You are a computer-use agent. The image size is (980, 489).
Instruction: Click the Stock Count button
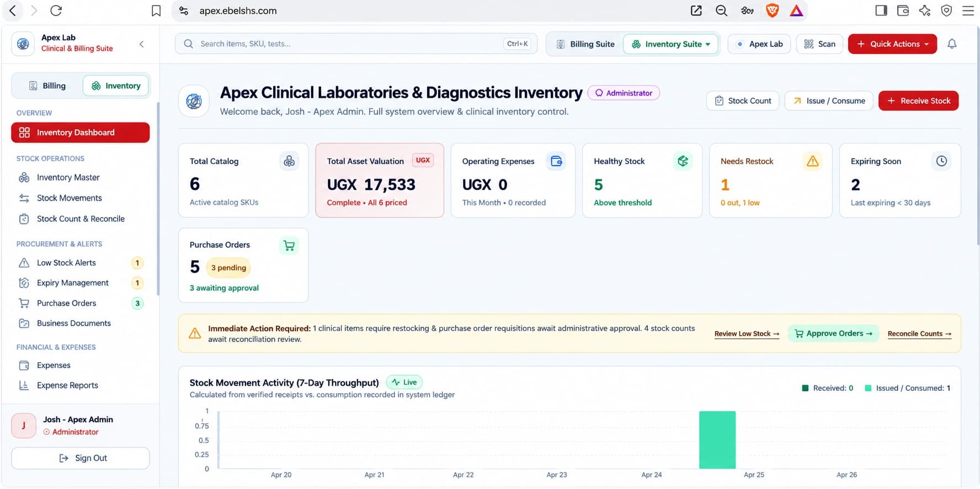point(743,101)
